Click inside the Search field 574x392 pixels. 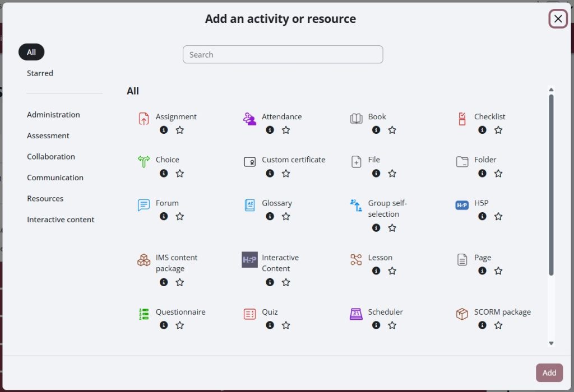(283, 54)
